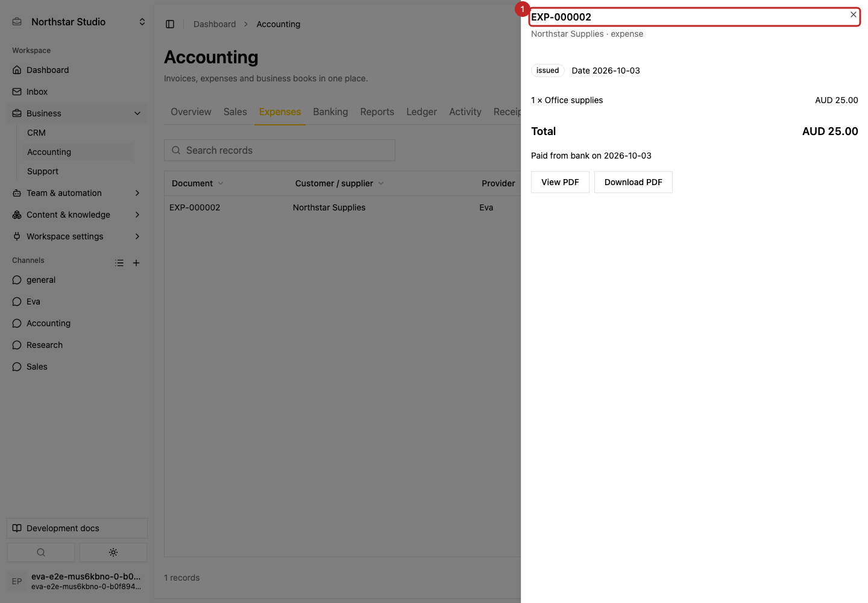Screen dimensions: 868x603
Task: Click the Northstar Supplies table cell
Action: pos(329,207)
